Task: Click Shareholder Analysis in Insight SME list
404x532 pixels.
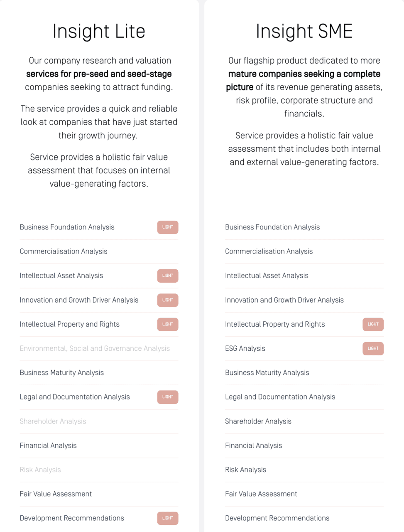Action: tap(258, 421)
